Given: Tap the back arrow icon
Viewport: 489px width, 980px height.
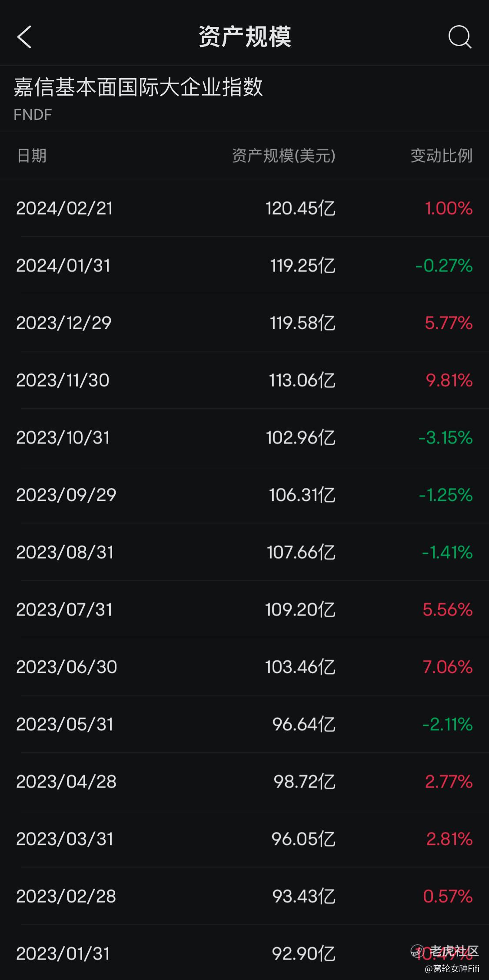Looking at the screenshot, I should click(24, 36).
